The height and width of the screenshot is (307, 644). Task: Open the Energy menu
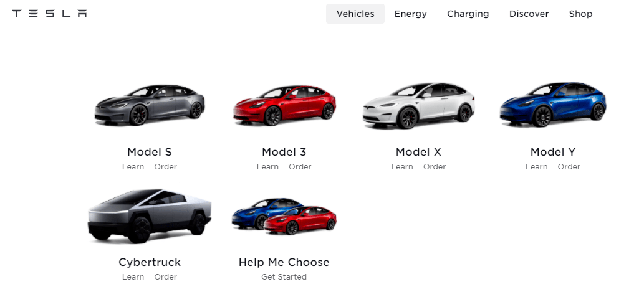(411, 14)
